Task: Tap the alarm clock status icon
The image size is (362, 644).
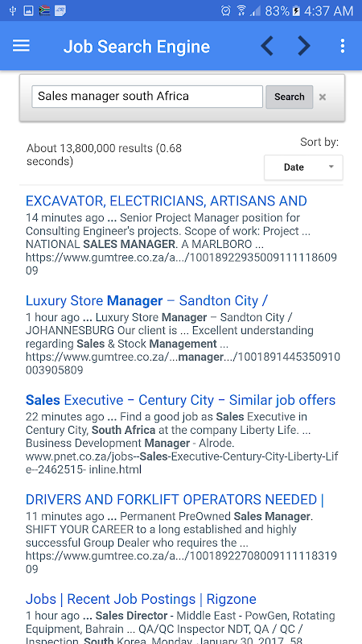Action: (226, 10)
